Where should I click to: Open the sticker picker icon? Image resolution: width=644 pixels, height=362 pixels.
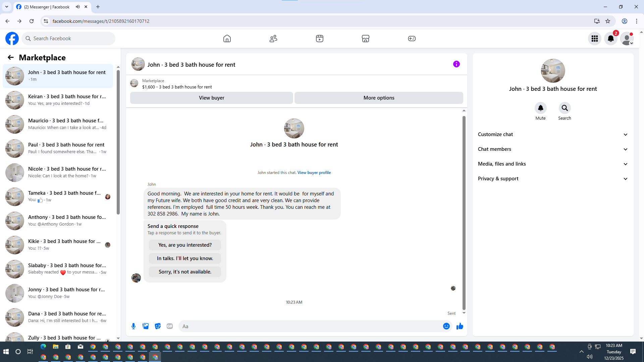[158, 326]
